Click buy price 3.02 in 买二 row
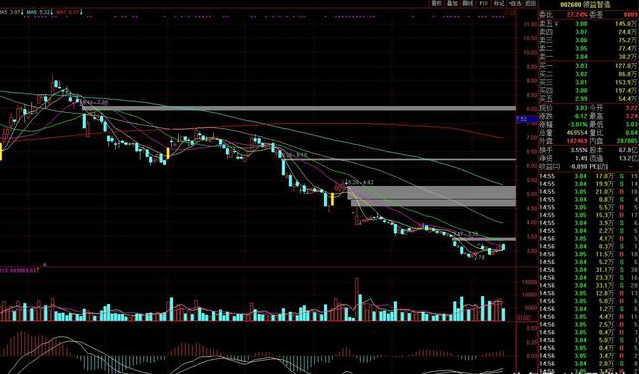The width and height of the screenshot is (639, 374). click(581, 74)
